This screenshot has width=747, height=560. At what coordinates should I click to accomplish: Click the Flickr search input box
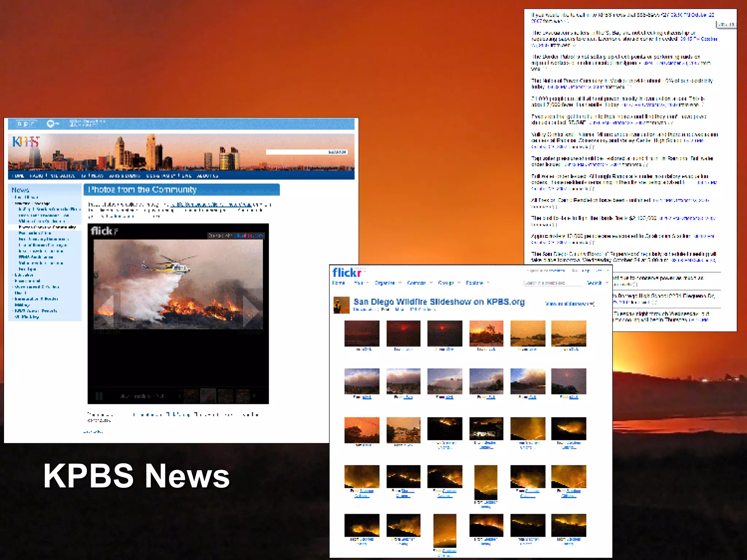pyautogui.click(x=553, y=283)
